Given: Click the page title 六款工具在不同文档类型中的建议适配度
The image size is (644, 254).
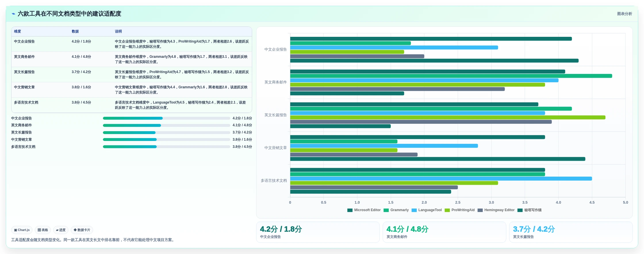Looking at the screenshot, I should pyautogui.click(x=69, y=14).
